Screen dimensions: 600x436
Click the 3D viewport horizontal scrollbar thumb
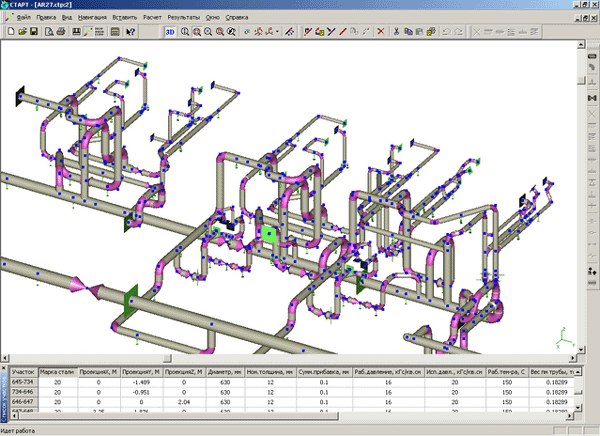click(167, 358)
